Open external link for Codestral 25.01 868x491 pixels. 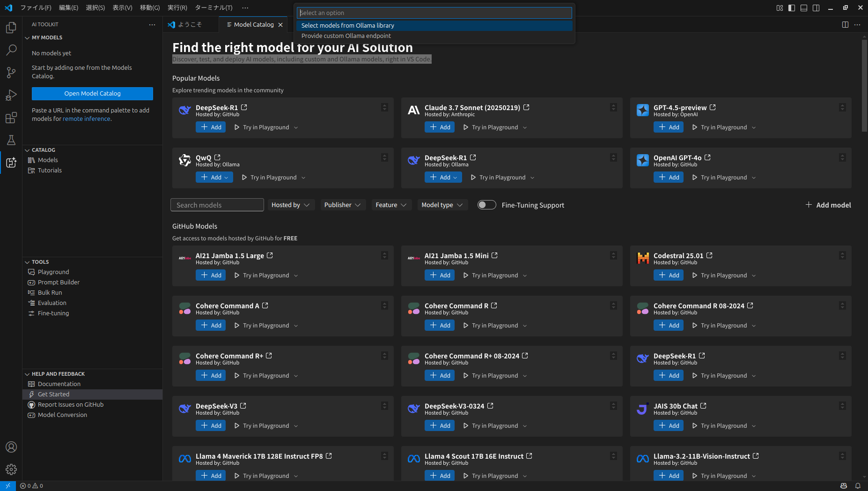(x=709, y=255)
